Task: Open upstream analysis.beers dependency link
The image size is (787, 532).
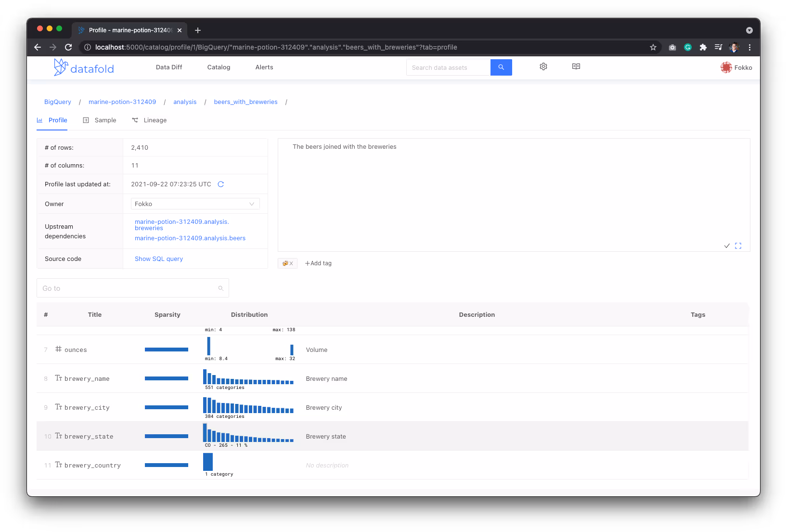Action: 190,238
